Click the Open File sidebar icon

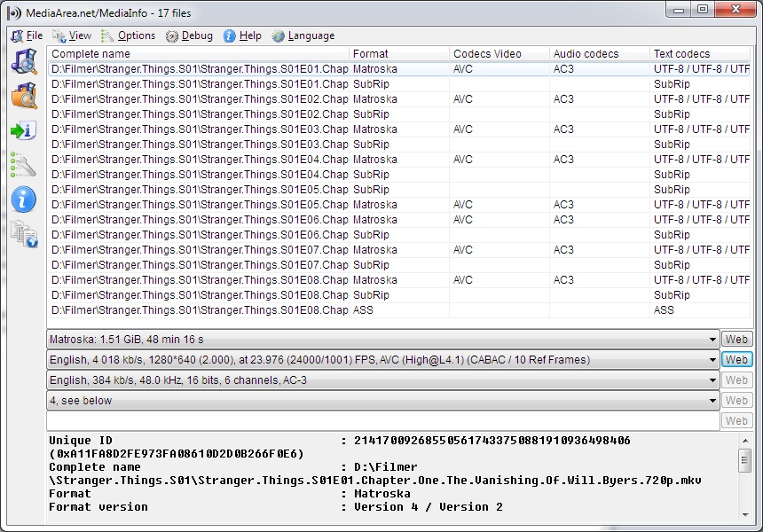click(x=24, y=61)
